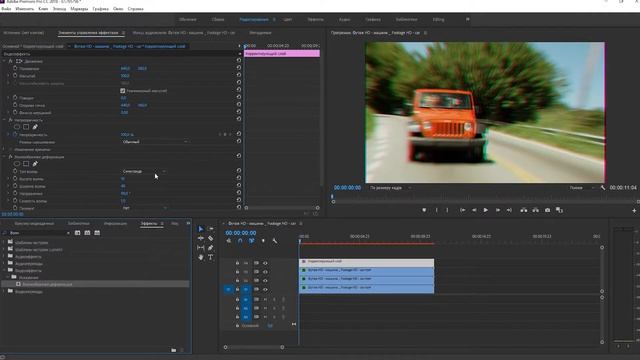
Task: Use pen mask tool under Opacity effect
Action: [35, 127]
